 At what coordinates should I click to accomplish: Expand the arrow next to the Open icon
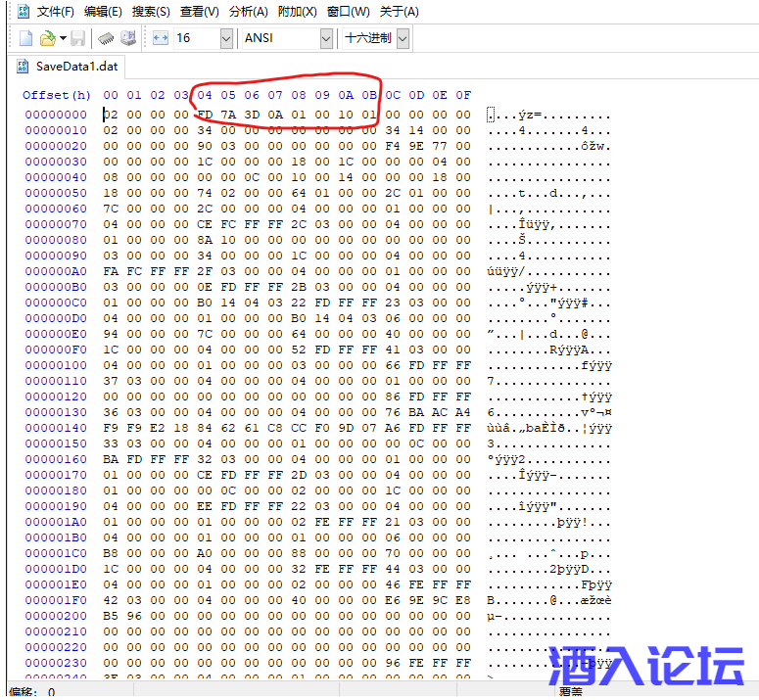click(x=63, y=38)
